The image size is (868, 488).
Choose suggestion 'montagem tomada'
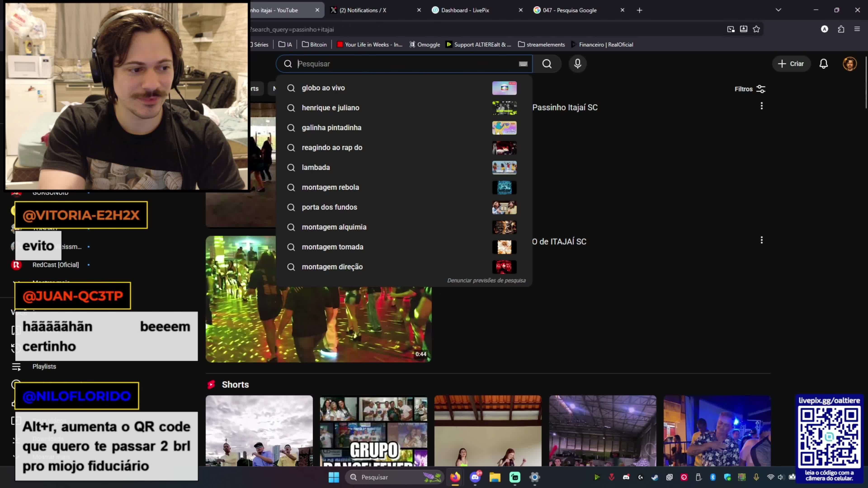point(404,247)
